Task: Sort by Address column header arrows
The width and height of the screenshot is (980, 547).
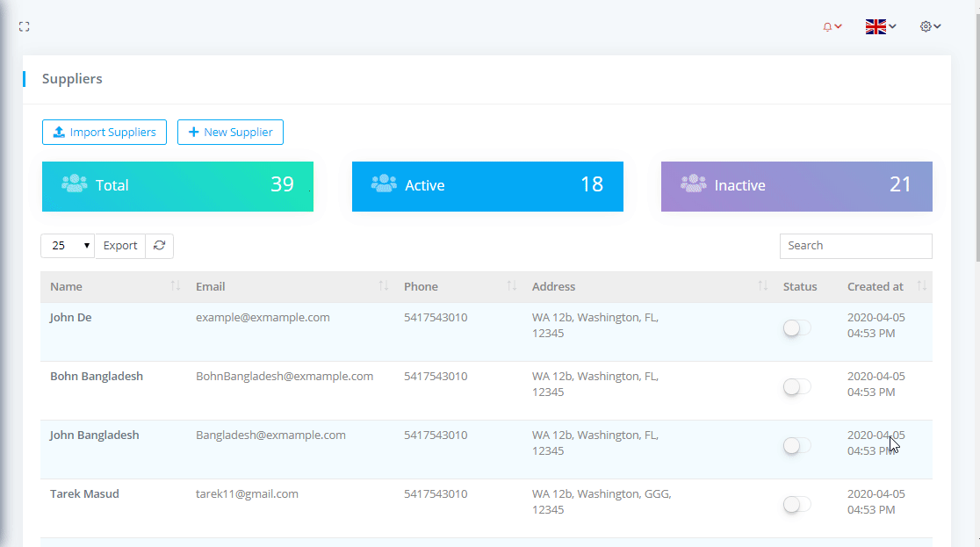Action: tap(763, 287)
